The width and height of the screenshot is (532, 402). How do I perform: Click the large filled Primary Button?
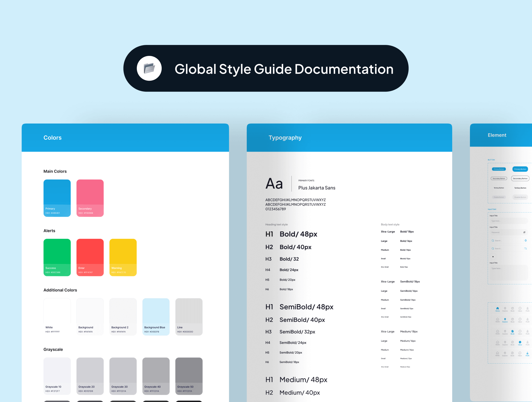coord(520,169)
